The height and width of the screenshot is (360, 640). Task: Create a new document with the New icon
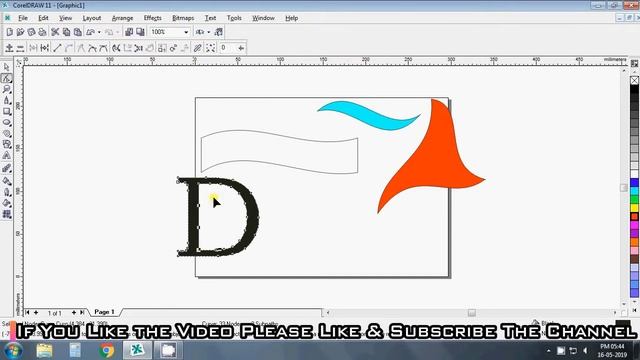[9, 32]
